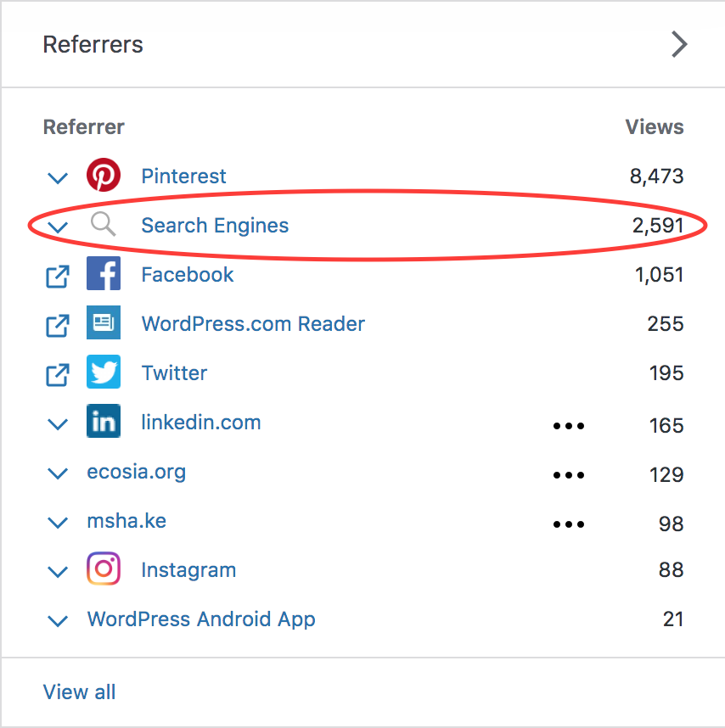The height and width of the screenshot is (728, 725).
Task: Click the WordPress.com Reader icon
Action: coord(104,324)
